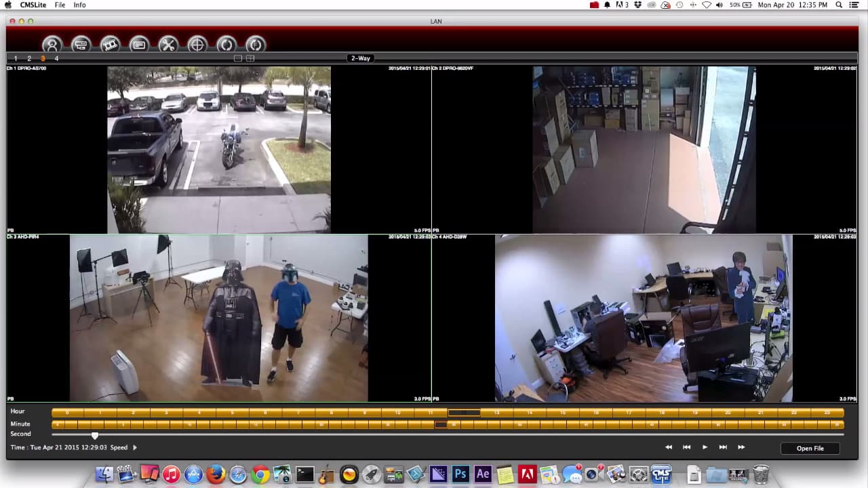Open Notification Center in menu bar
868x488 pixels.
tap(854, 5)
